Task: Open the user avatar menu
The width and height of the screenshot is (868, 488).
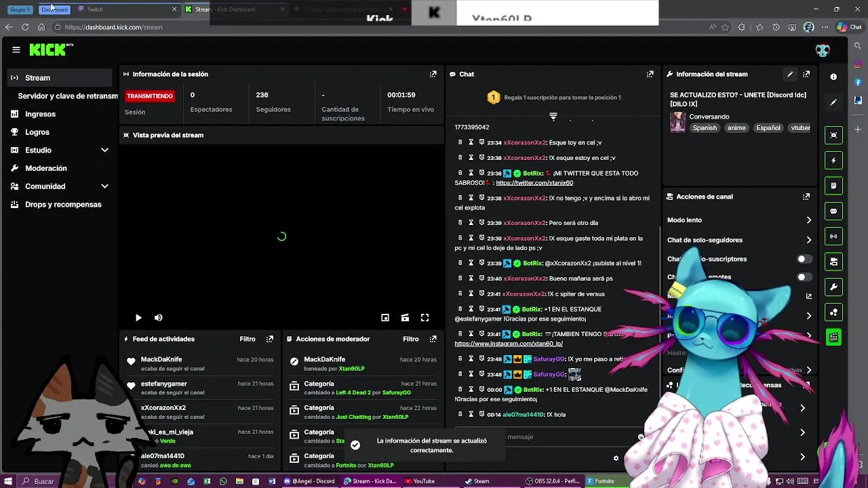Action: (823, 50)
